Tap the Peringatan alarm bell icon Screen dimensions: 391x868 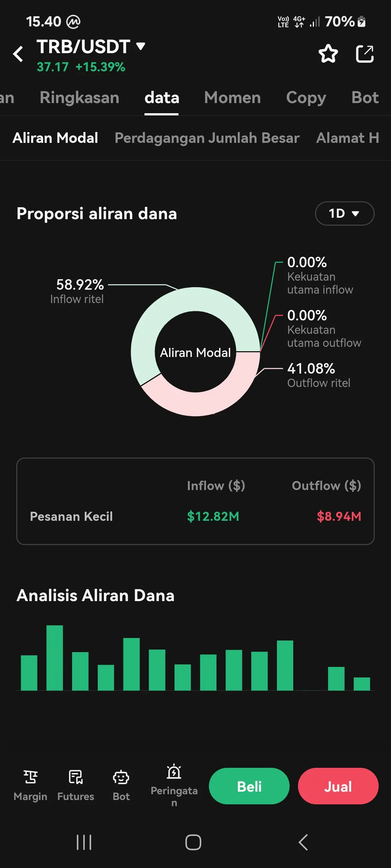pos(174,771)
